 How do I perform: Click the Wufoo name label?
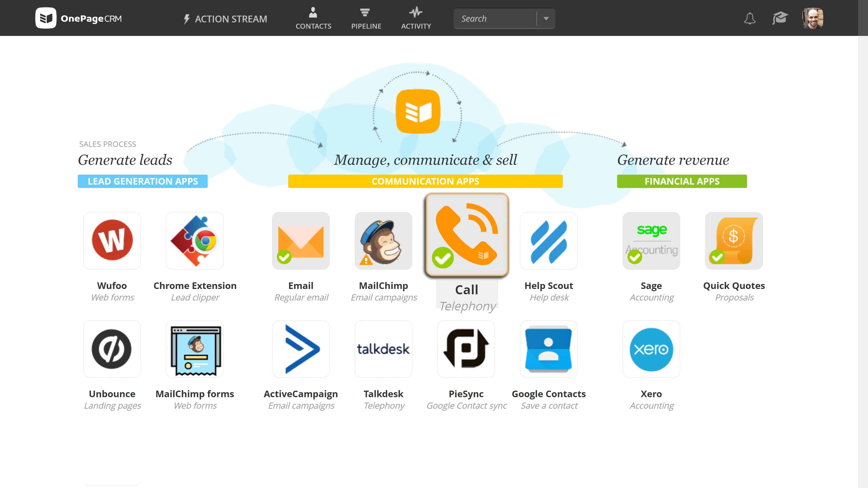(112, 286)
